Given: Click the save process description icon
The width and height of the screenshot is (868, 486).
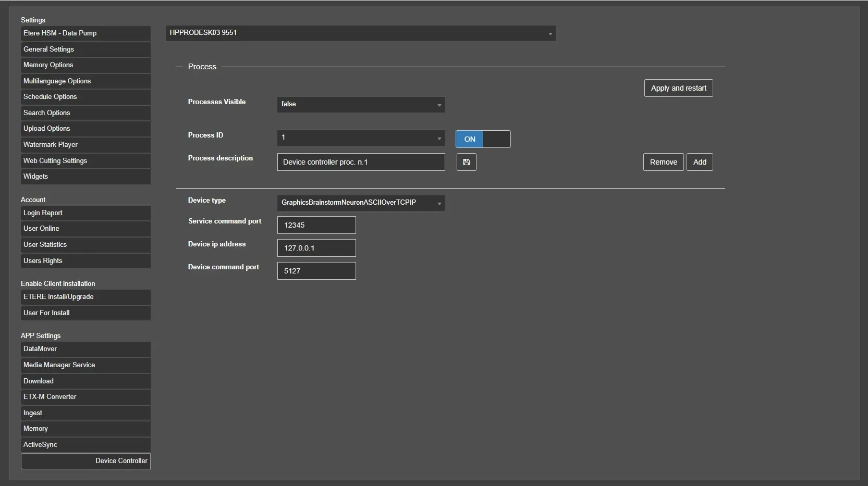Looking at the screenshot, I should pyautogui.click(x=466, y=162).
